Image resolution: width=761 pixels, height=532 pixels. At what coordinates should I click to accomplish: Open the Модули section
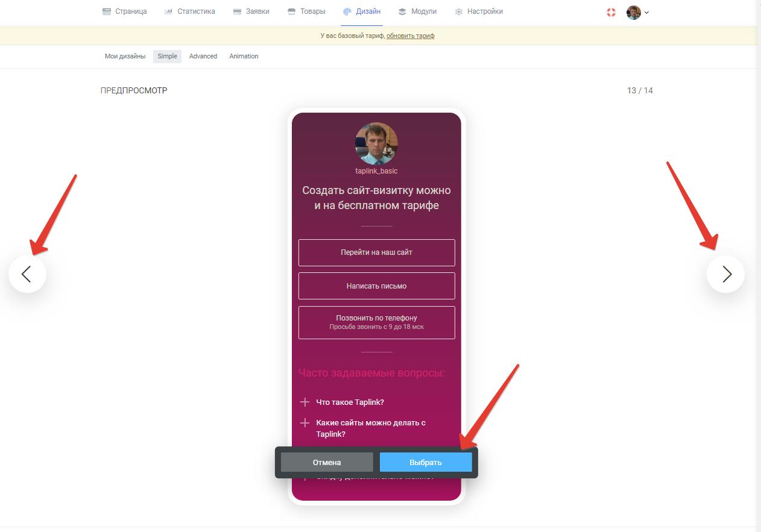417,11
